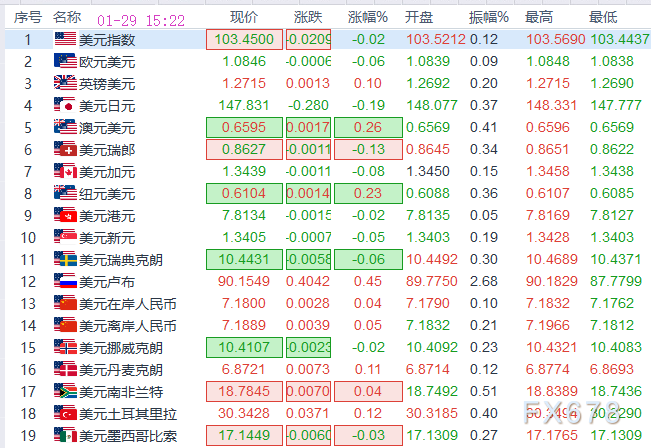Click the 涨幅 value 0.26
The width and height of the screenshot is (651, 448).
click(368, 127)
